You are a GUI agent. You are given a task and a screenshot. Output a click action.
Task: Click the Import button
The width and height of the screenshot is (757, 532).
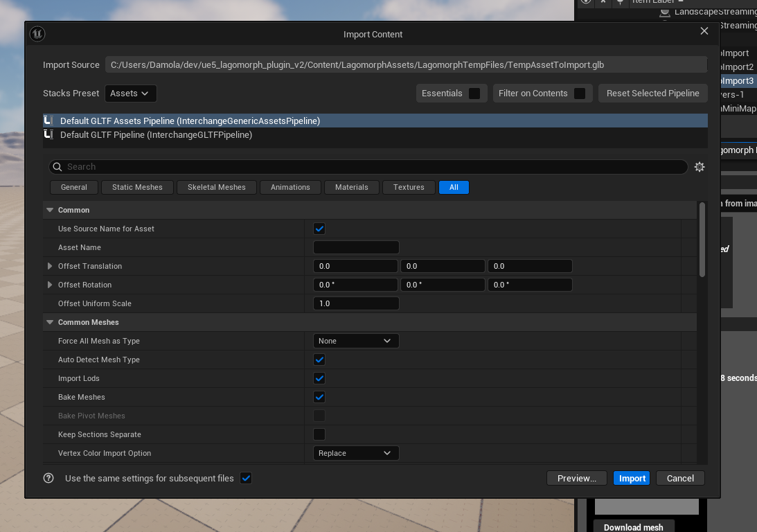[x=632, y=478]
